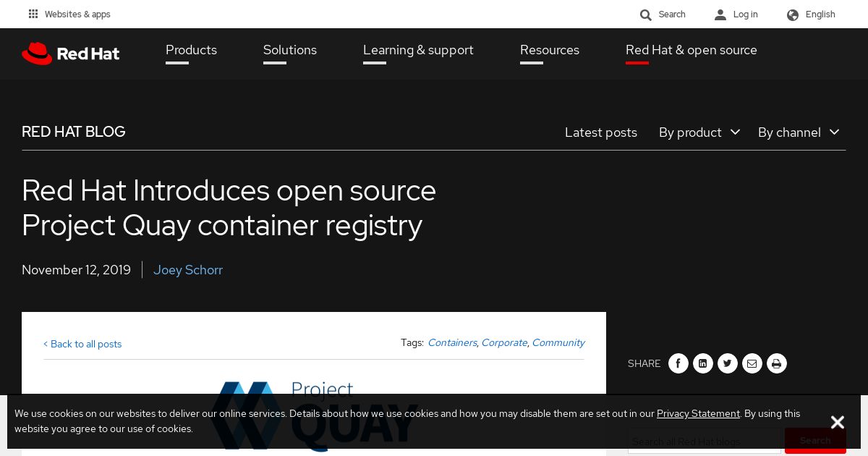Screen dimensions: 868x456
Task: Focus the Search all Red Hat blogs field
Action: [x=704, y=441]
